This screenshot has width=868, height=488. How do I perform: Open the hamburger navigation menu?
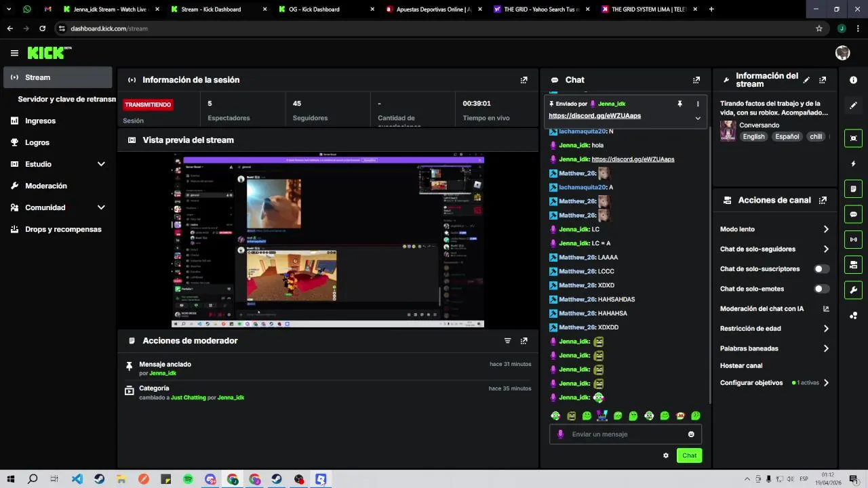14,53
